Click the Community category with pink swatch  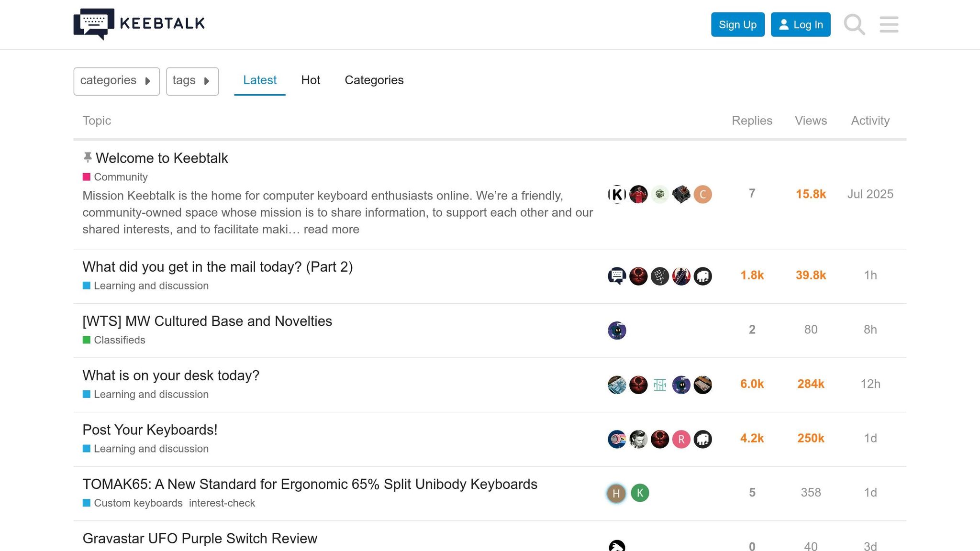pos(115,177)
